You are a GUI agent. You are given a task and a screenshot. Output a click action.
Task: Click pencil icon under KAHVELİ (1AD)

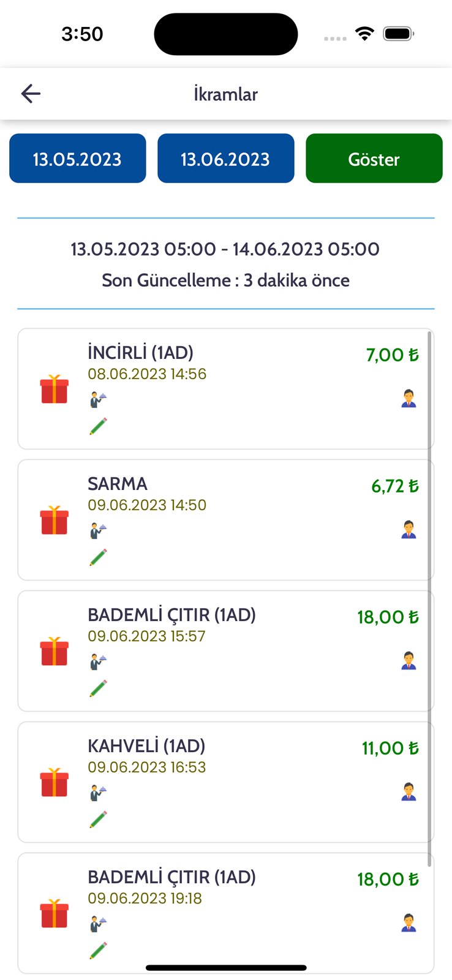[x=98, y=820]
